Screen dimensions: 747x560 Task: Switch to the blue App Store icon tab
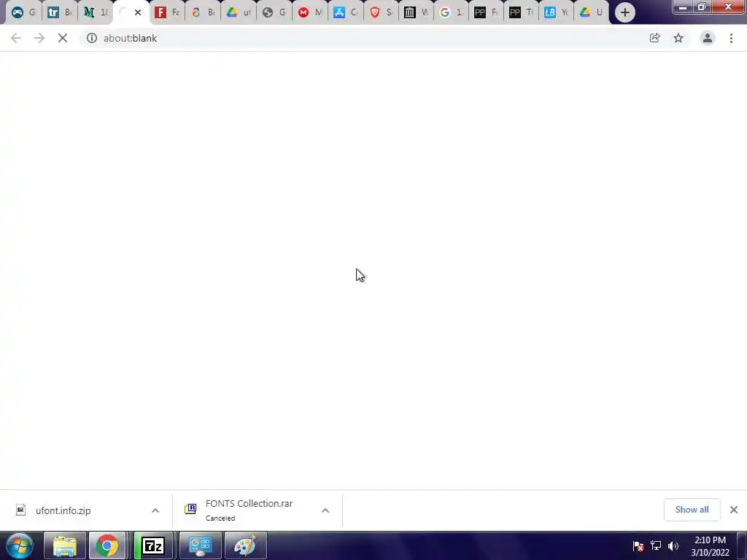[345, 12]
